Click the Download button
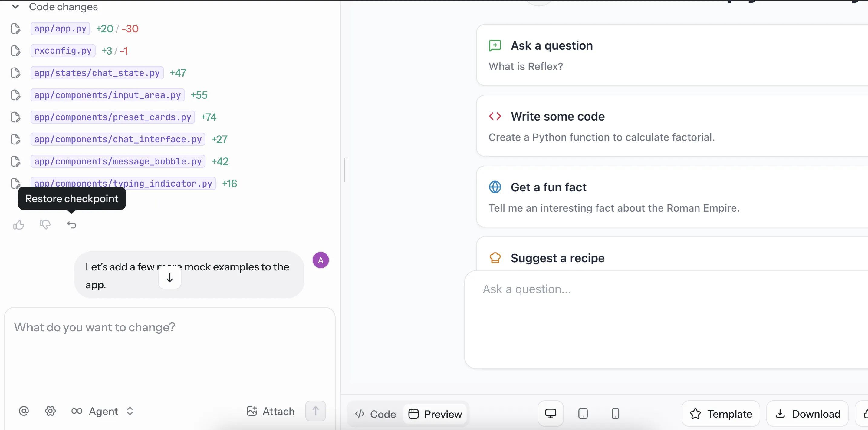This screenshot has width=868, height=430. [807, 414]
